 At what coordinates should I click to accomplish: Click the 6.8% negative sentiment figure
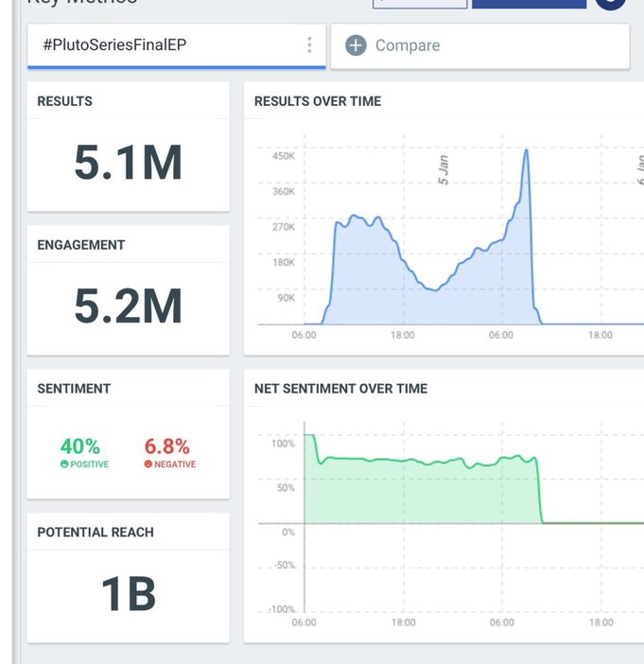167,446
